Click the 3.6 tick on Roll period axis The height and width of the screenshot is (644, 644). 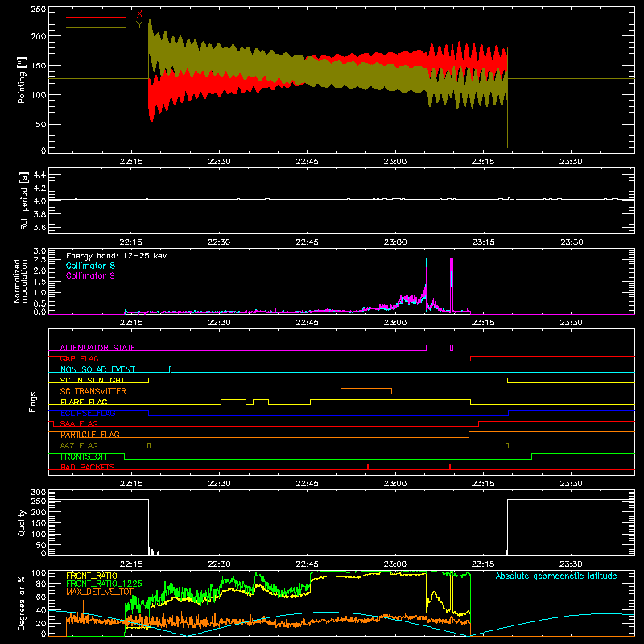point(39,227)
